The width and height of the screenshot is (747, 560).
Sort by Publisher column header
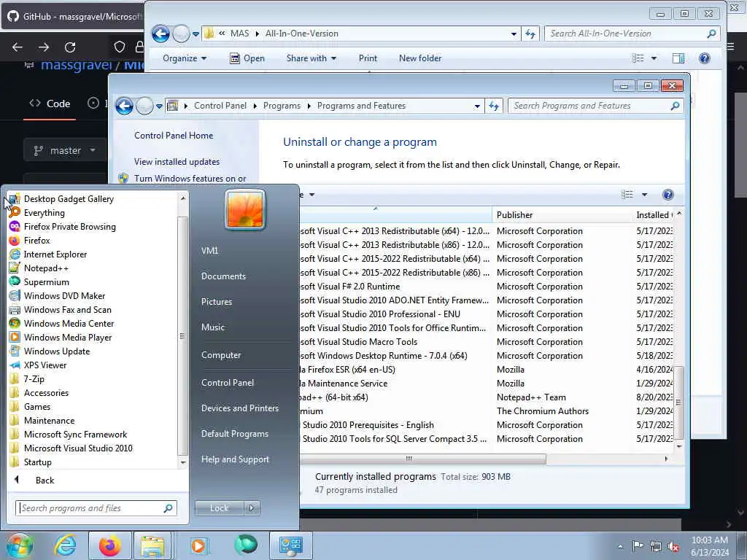point(562,215)
